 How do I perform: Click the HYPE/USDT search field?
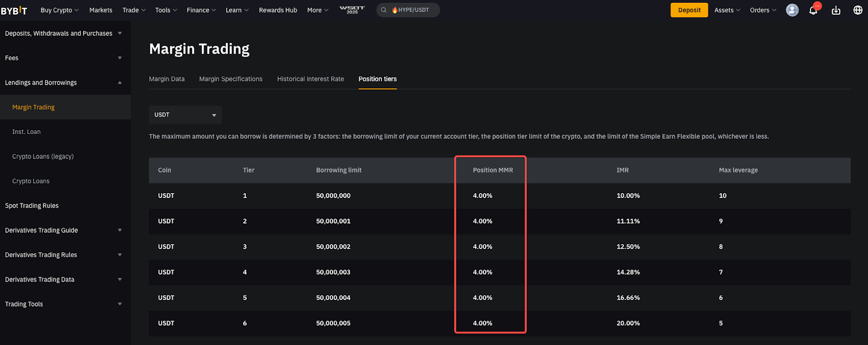pos(413,10)
